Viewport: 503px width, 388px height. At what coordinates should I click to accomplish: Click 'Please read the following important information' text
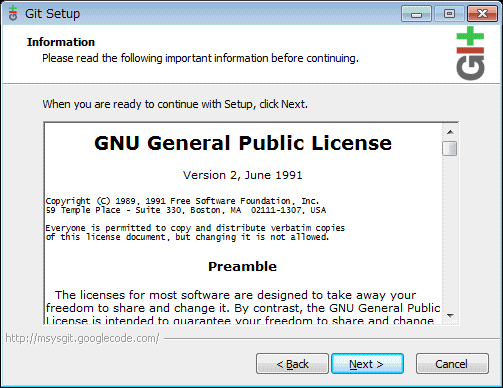tap(200, 58)
